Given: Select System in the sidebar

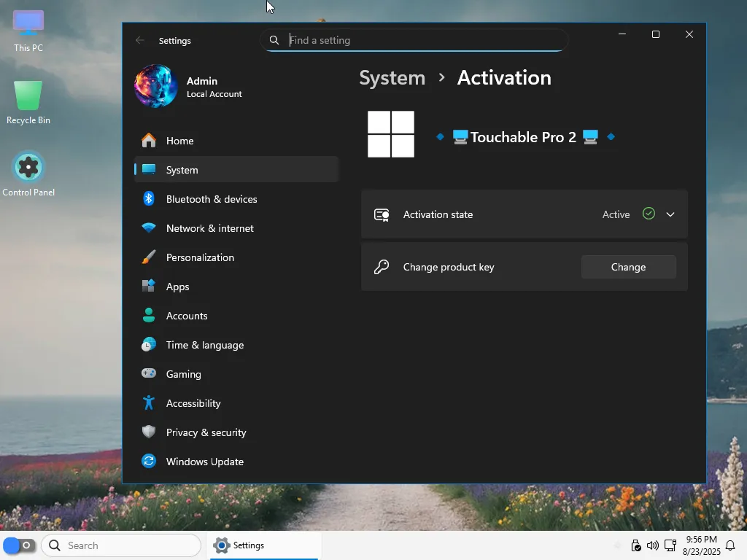Looking at the screenshot, I should tap(236, 169).
